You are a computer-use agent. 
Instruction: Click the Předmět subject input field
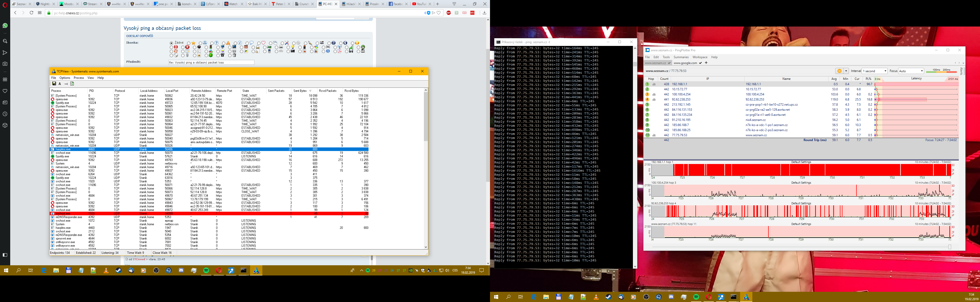211,62
